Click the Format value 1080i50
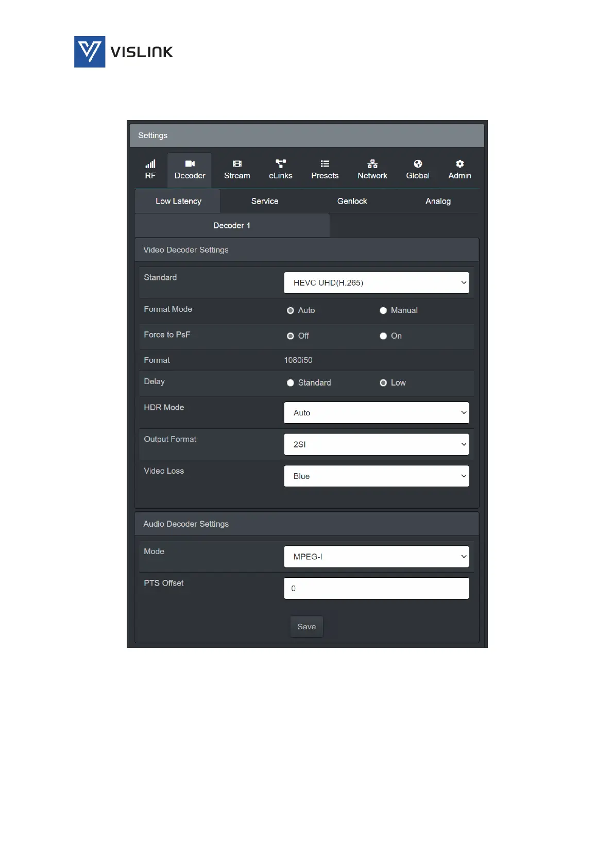The width and height of the screenshot is (613, 868). click(x=298, y=360)
